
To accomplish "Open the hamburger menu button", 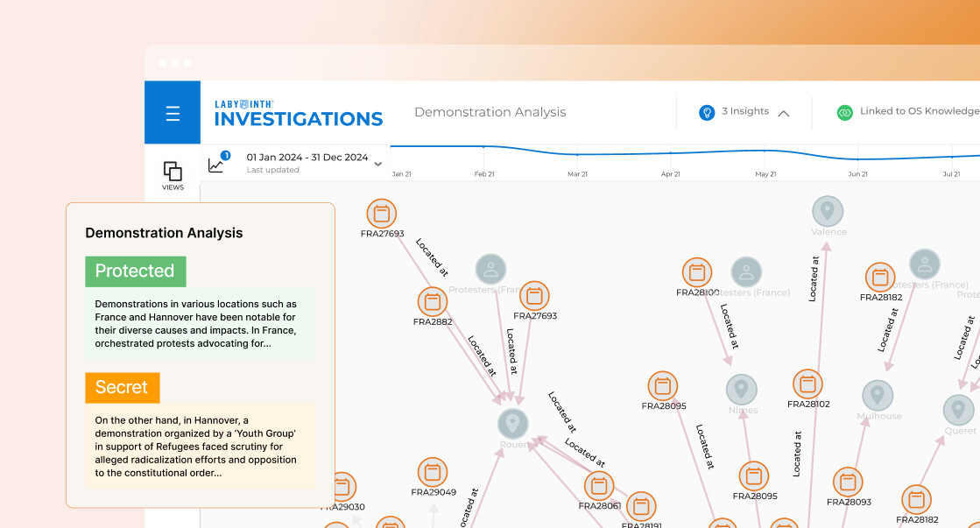I will pyautogui.click(x=173, y=113).
